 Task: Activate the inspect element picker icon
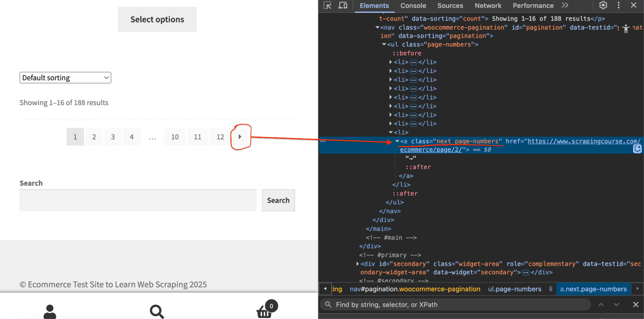click(327, 5)
